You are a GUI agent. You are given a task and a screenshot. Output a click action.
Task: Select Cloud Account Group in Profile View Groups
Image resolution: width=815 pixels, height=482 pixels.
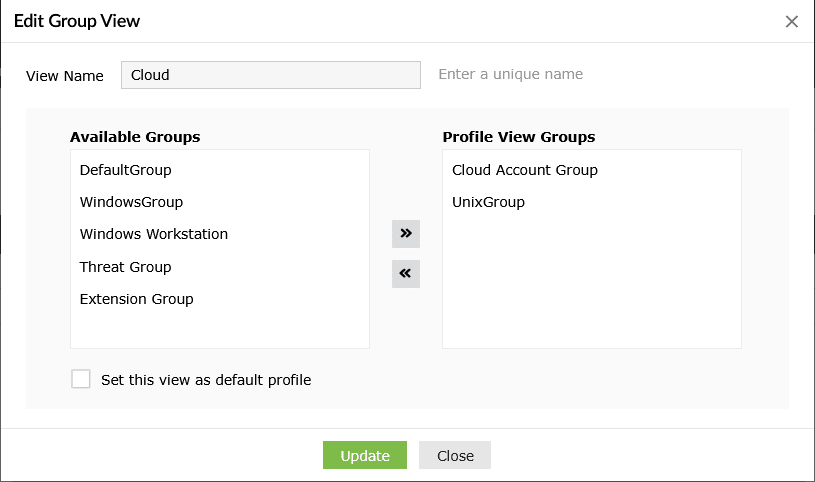pyautogui.click(x=525, y=170)
